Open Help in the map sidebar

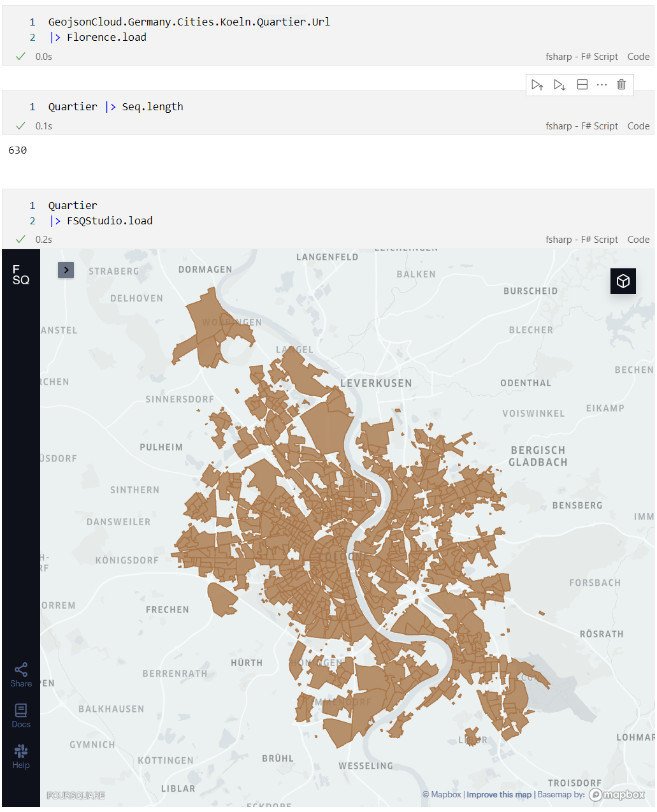(21, 756)
